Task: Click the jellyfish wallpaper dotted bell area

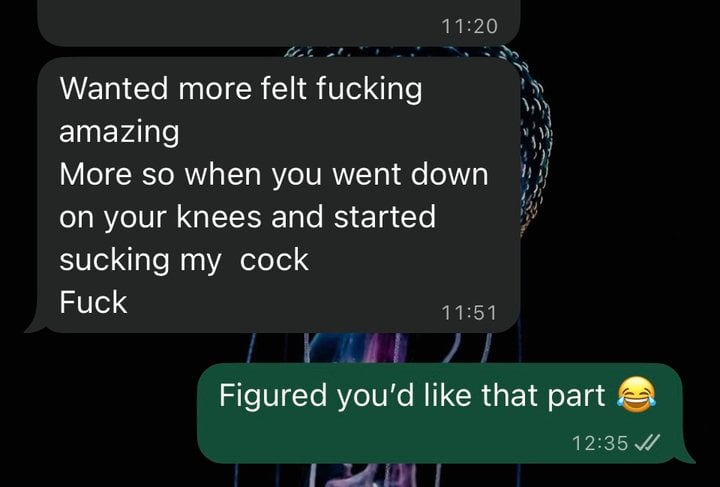Action: (x=535, y=138)
